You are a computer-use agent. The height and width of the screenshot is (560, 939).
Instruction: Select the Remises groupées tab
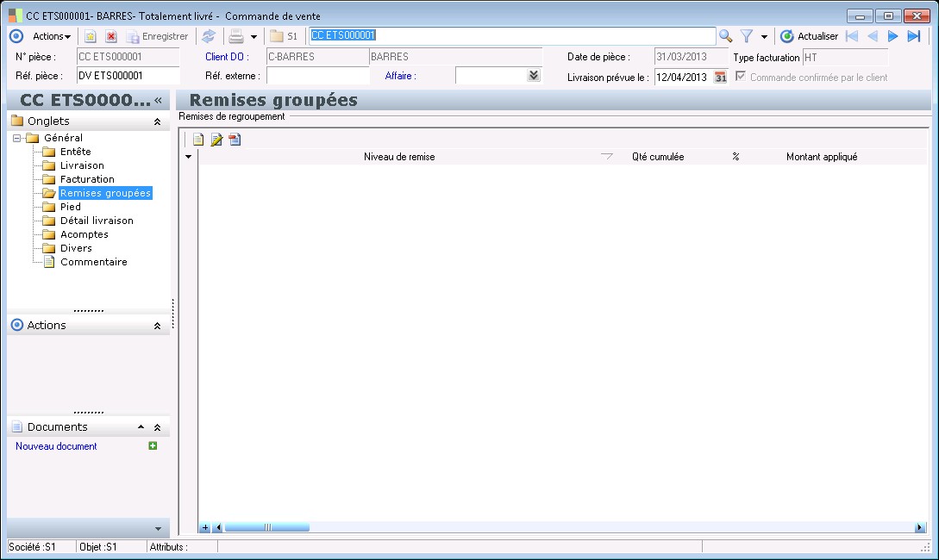point(105,193)
